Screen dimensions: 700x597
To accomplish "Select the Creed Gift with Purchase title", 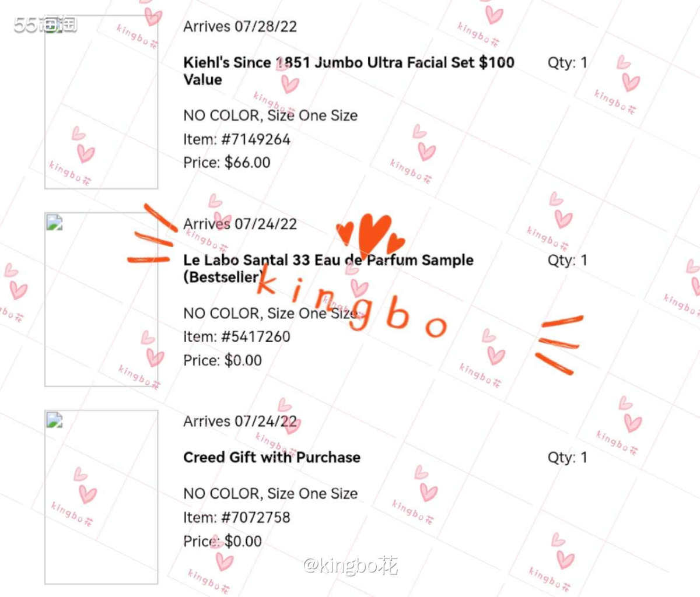I will pyautogui.click(x=272, y=457).
